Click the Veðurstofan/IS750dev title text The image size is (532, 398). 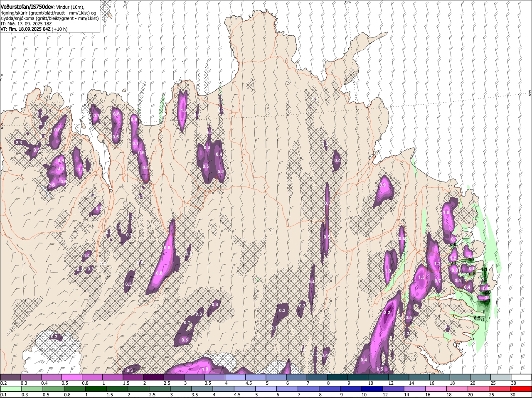[27, 7]
